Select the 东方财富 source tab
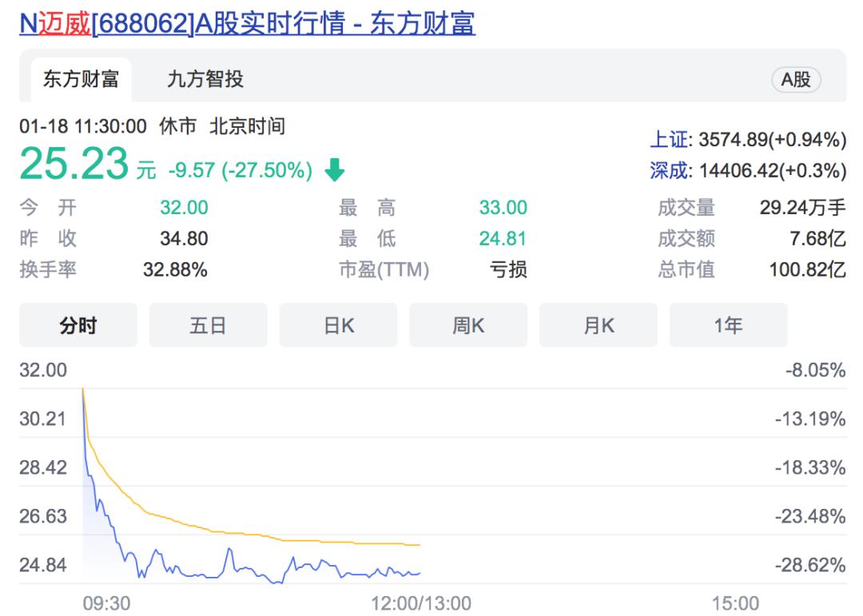Screen dimensions: 863x616 81,79
